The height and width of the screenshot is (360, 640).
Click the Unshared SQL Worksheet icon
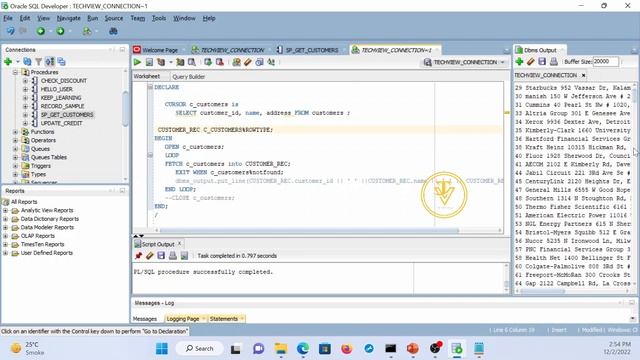coord(236,62)
